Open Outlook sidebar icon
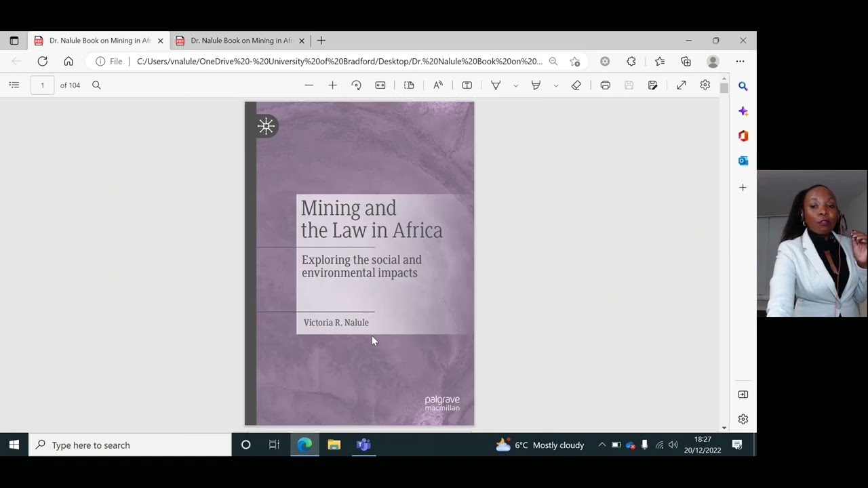This screenshot has height=488, width=868. coord(743,161)
